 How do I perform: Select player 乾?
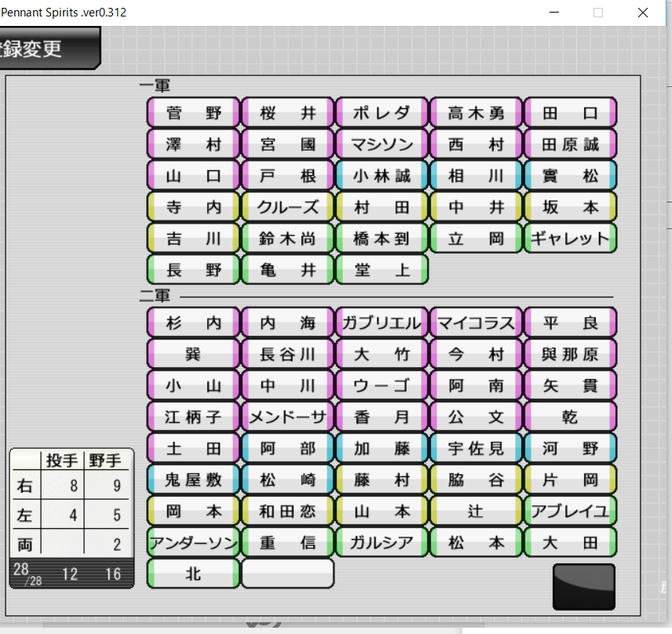click(571, 417)
